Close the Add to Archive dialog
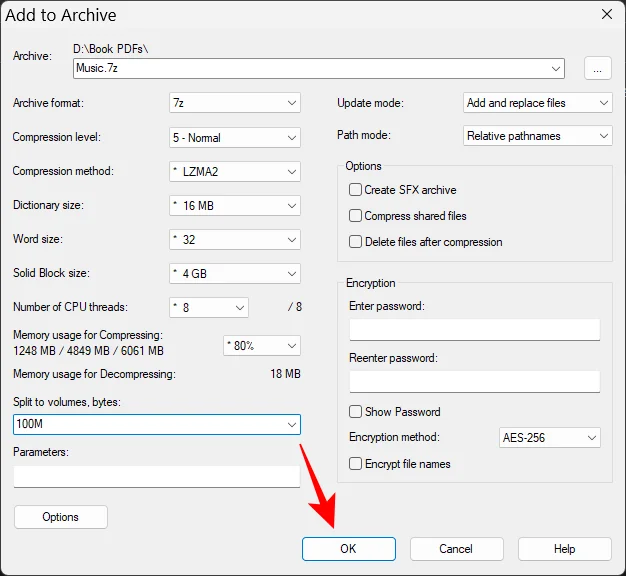 [607, 14]
